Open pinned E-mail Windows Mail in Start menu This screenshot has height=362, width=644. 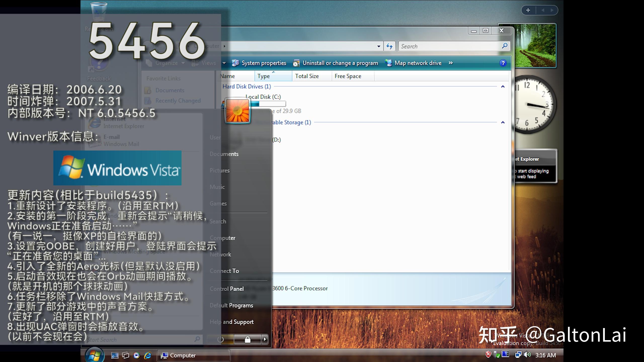click(x=113, y=140)
